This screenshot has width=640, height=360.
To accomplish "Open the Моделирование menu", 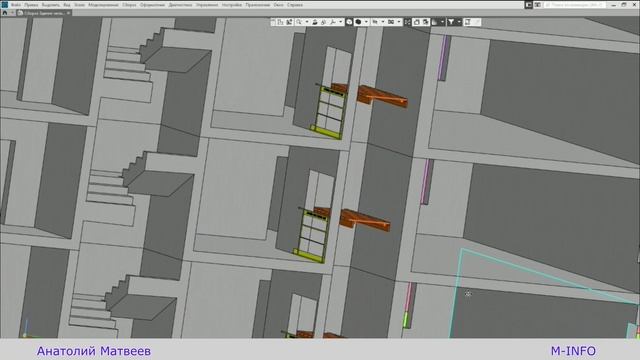I will point(103,5).
